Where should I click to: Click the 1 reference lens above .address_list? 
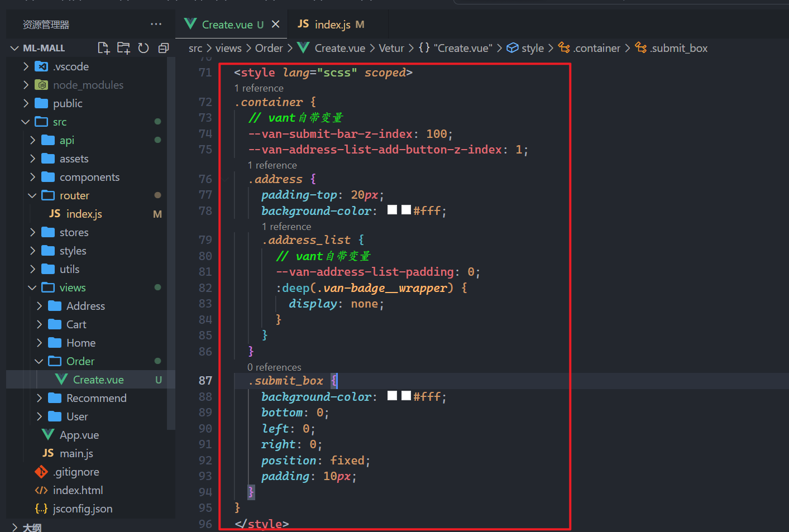(286, 227)
